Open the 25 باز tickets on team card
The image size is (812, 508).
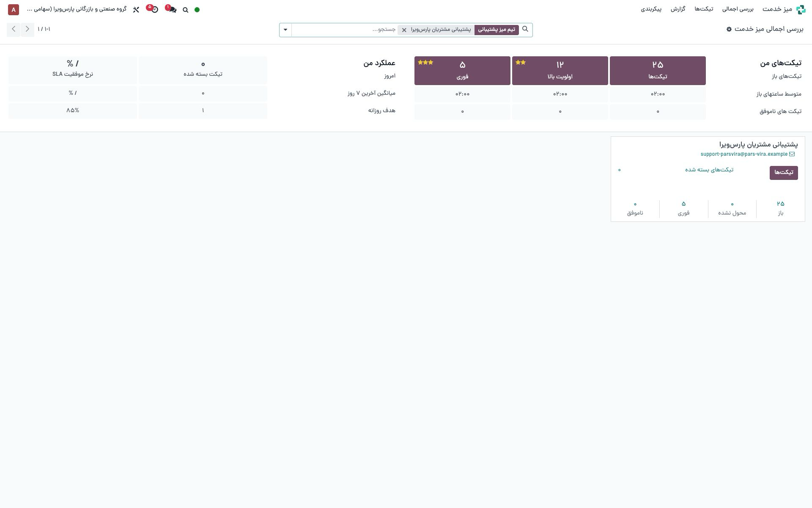(x=781, y=208)
